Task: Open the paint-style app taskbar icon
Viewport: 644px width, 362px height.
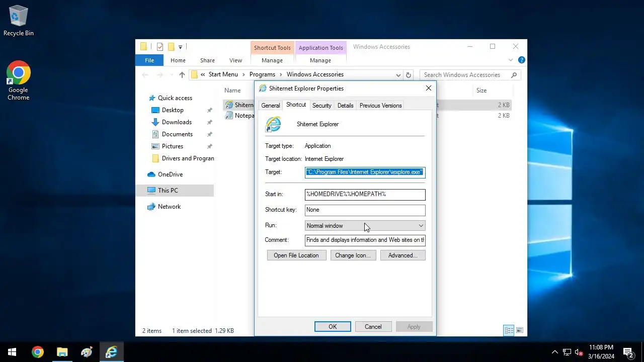Action: (x=87, y=352)
